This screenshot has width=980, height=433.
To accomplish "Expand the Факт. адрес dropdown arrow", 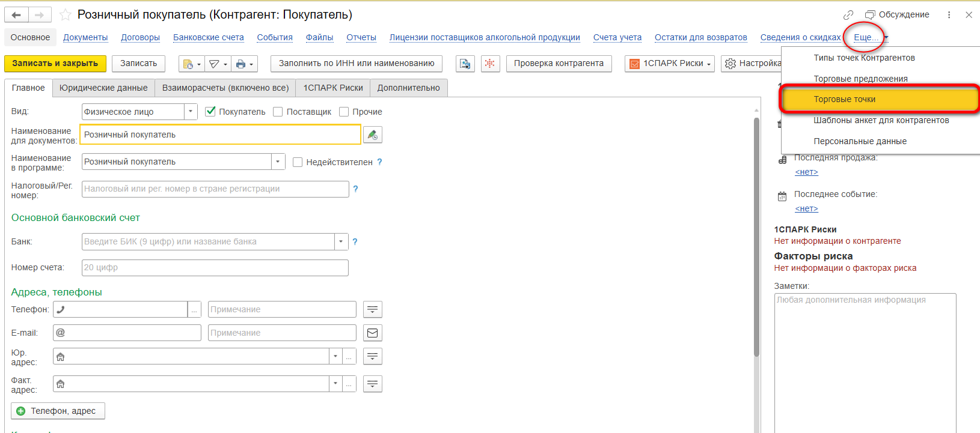I will pos(335,384).
